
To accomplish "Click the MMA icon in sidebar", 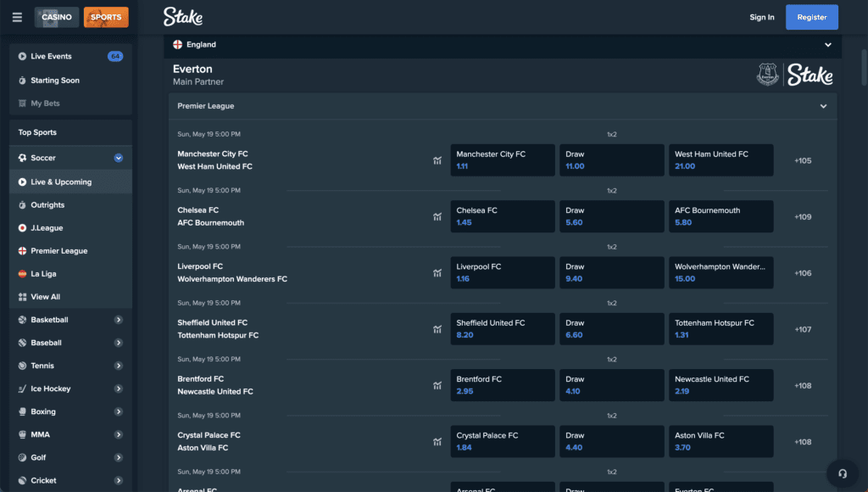I will [x=22, y=434].
